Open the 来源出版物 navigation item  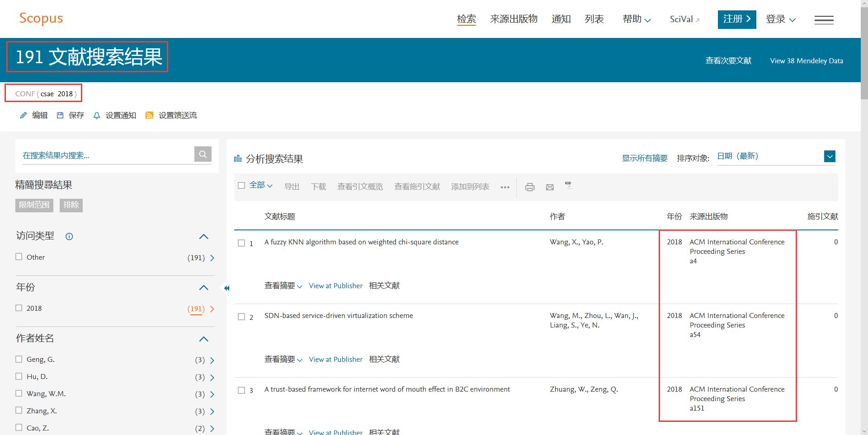514,19
